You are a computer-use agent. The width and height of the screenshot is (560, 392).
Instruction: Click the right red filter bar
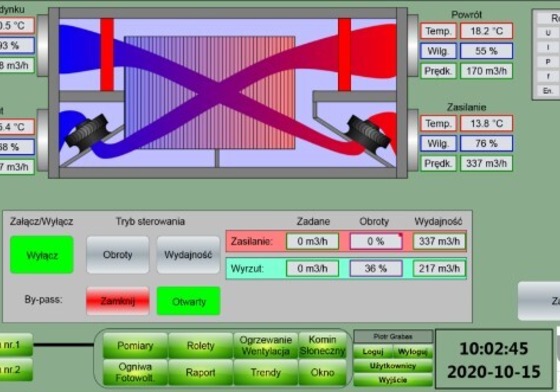344,55
